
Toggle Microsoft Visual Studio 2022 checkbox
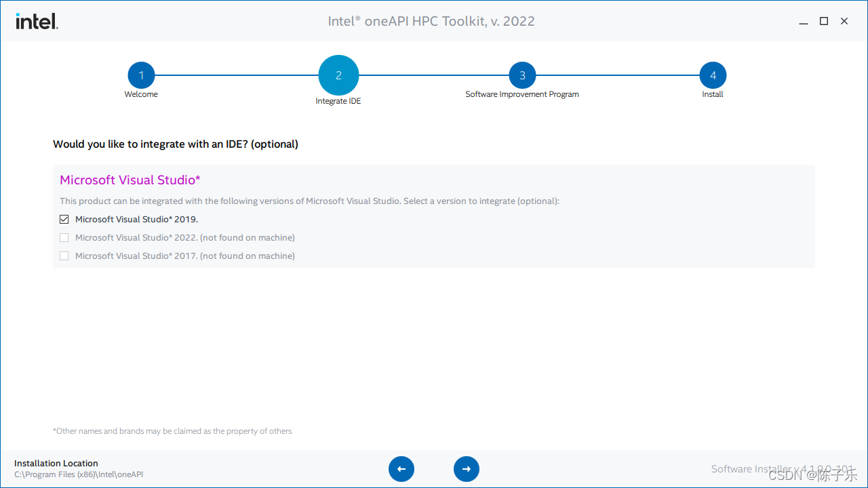(x=64, y=237)
